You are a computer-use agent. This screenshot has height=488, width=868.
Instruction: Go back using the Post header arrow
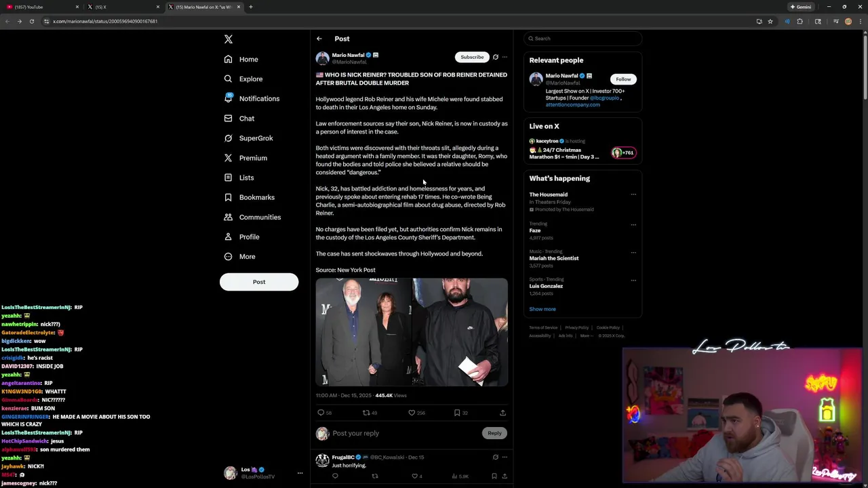[x=319, y=39]
